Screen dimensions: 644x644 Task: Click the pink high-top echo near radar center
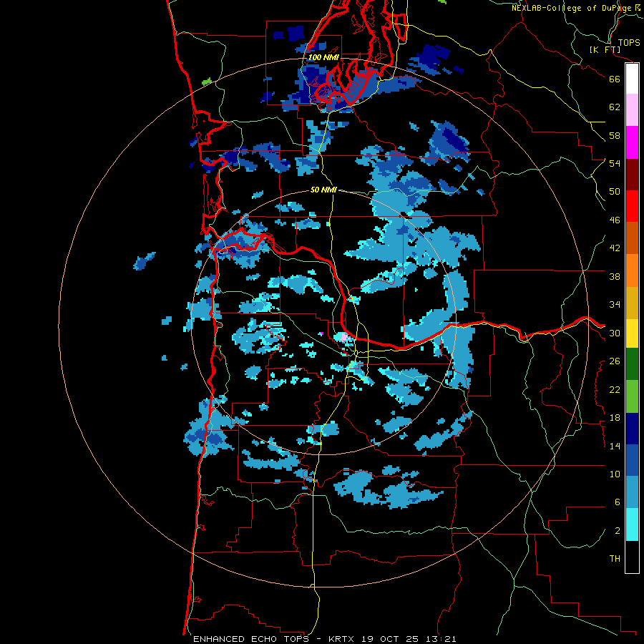[x=345, y=338]
